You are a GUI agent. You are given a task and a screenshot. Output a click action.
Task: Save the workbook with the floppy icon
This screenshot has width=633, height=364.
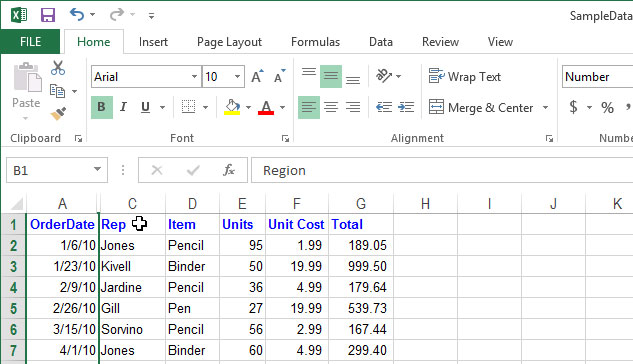click(48, 15)
